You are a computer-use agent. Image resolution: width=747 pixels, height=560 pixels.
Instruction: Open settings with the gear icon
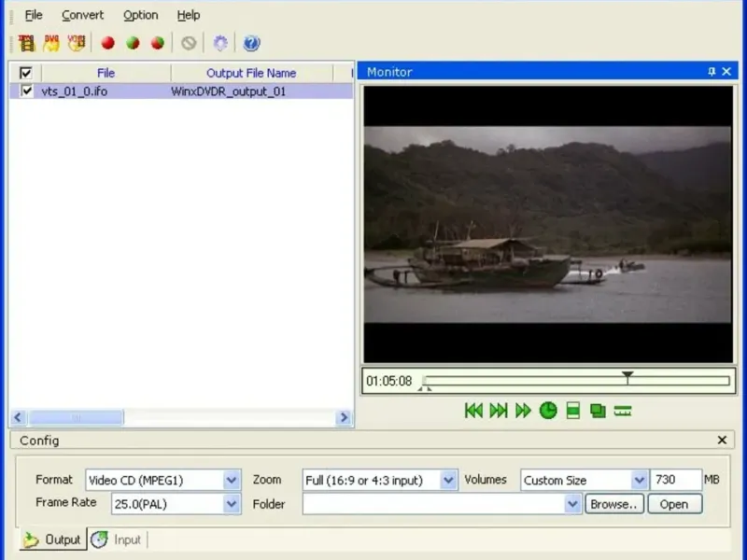220,43
